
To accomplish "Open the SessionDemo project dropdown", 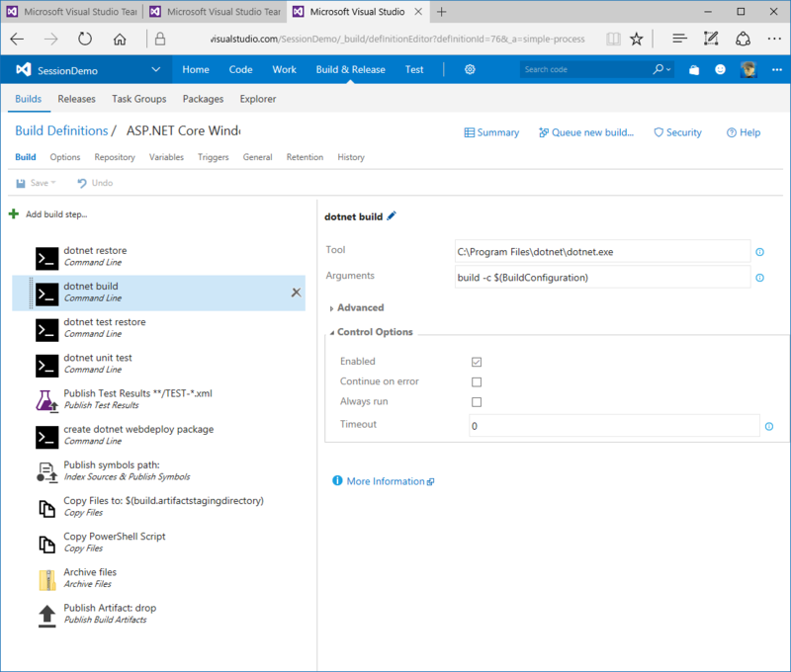I will 156,69.
